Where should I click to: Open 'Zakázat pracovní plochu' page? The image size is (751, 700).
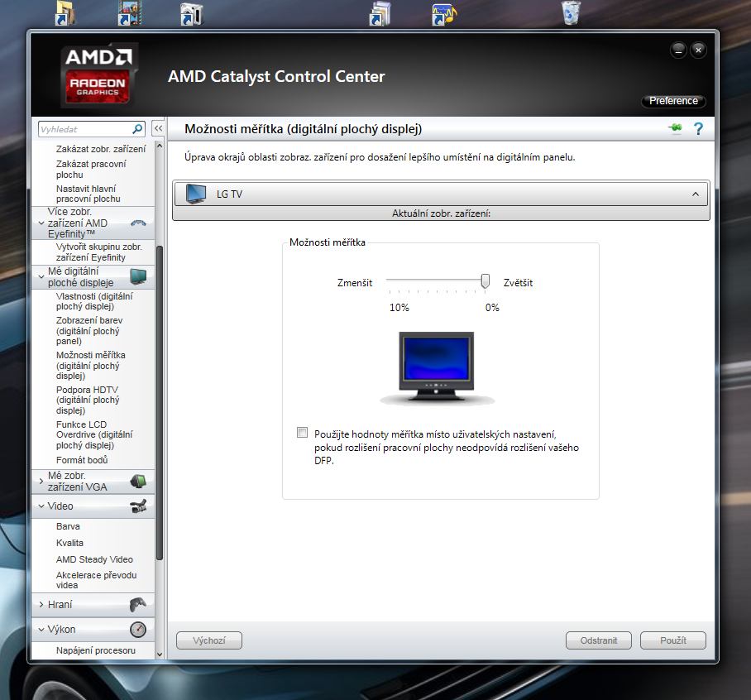tap(91, 169)
